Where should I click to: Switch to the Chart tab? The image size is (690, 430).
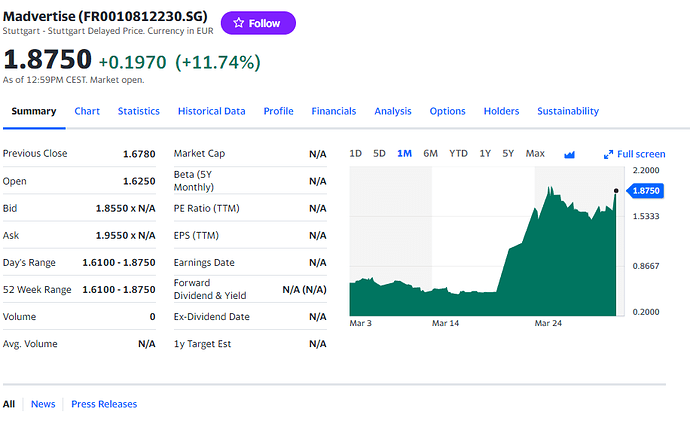click(87, 111)
